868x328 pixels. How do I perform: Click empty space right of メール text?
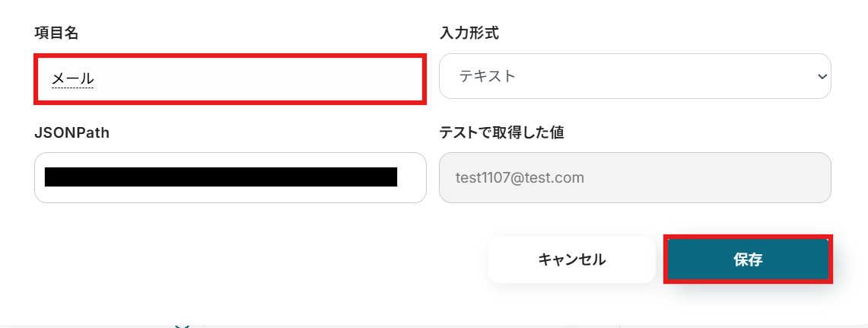coord(259,78)
